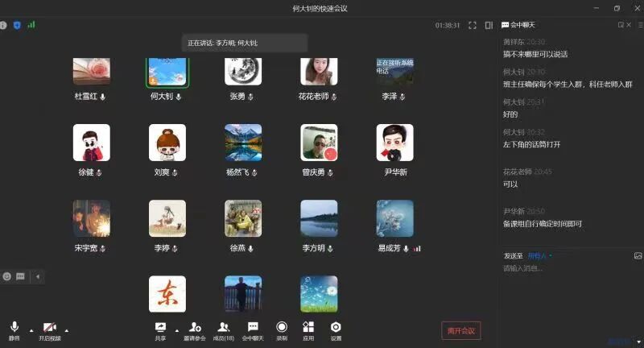The image size is (644, 348).
Task: Expand microphone options arrow beside 静音
Action: (x=31, y=331)
